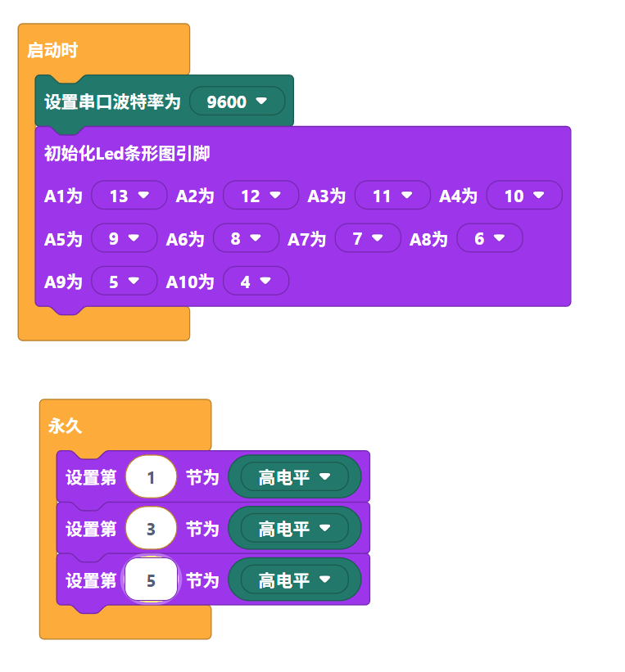Open the A5 pin dropdown showing 9
625x672 pixels.
tap(124, 239)
